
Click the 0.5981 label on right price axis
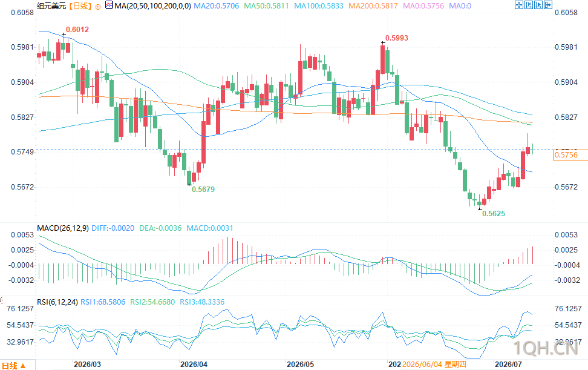click(x=566, y=47)
